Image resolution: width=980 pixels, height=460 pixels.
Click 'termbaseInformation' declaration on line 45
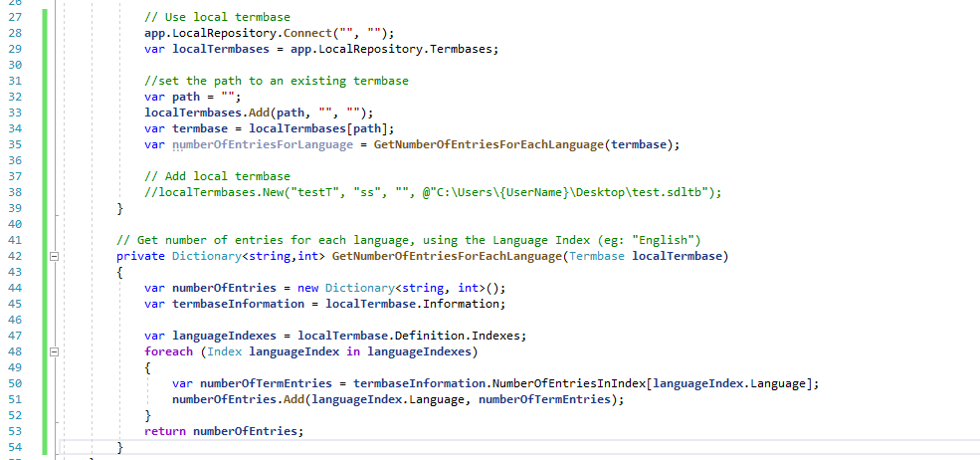(238, 304)
